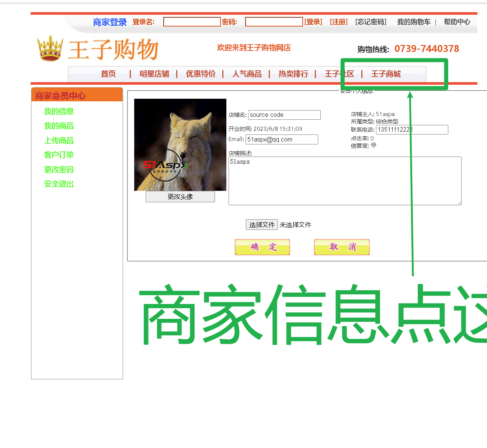Open the 王子社区 navigation item
Image resolution: width=487 pixels, height=448 pixels.
pos(340,74)
